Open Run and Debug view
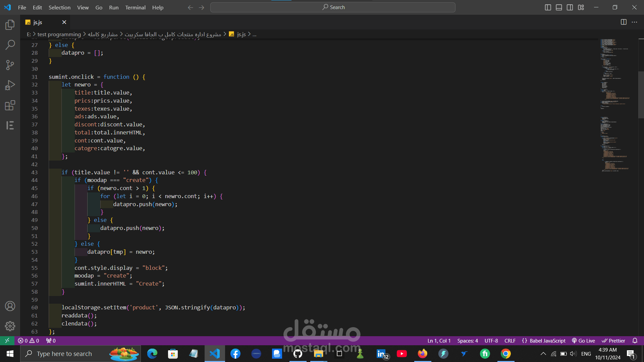The height and width of the screenshot is (362, 644). tap(10, 85)
